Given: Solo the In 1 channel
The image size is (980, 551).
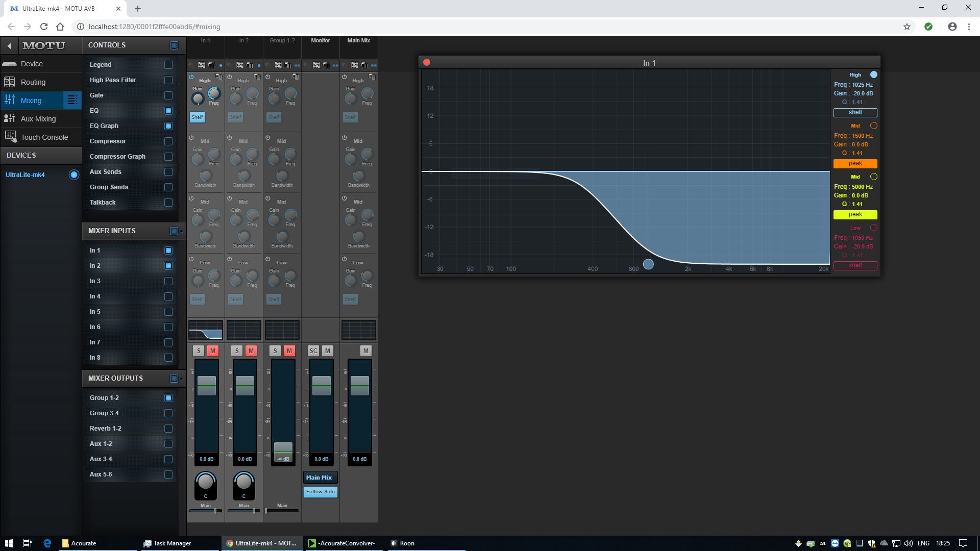Looking at the screenshot, I should point(199,351).
